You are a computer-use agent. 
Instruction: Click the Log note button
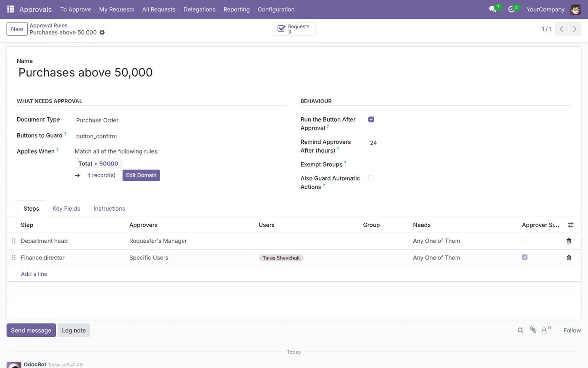[74, 331]
